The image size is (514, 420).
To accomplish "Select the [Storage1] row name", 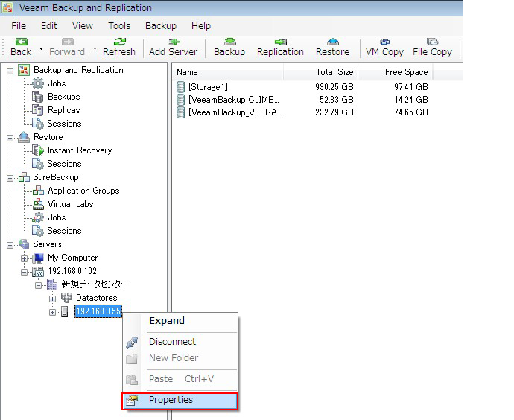I will 208,87.
